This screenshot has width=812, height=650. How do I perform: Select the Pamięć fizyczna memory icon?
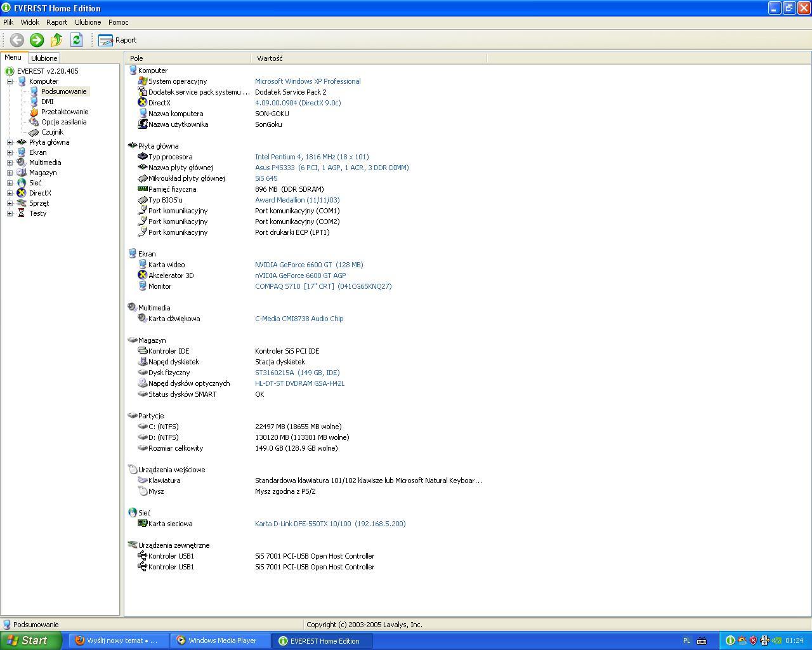click(x=143, y=189)
